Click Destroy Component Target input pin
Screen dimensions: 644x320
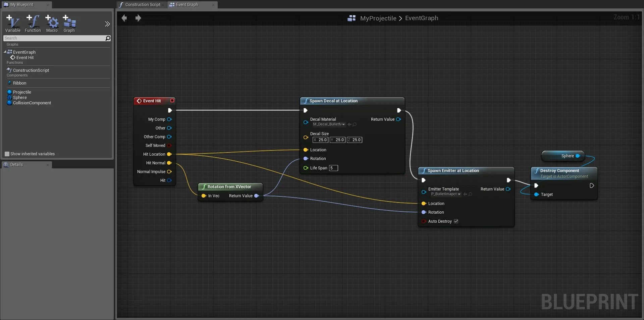[536, 195]
